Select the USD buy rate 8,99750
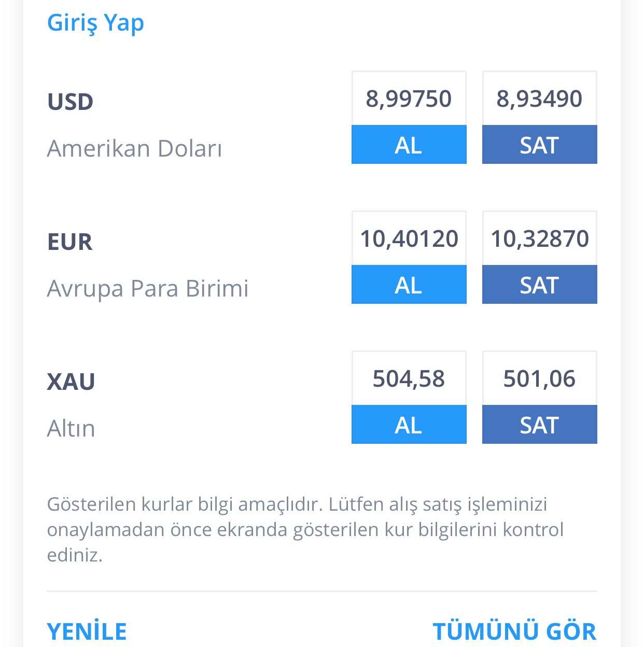 (409, 99)
